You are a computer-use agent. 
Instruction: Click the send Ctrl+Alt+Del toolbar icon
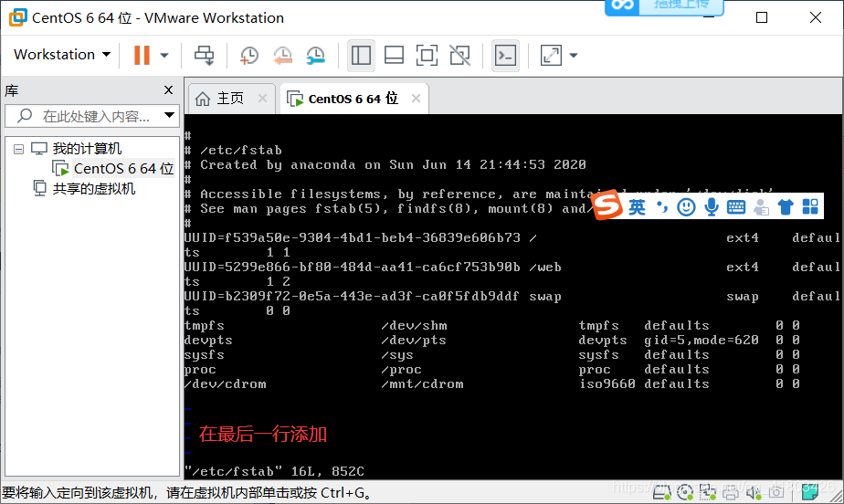point(204,55)
